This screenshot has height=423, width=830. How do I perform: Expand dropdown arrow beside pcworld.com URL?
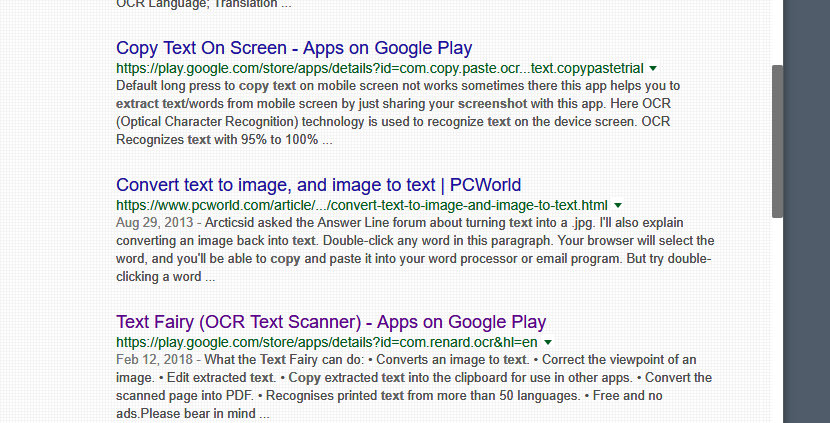coord(617,205)
